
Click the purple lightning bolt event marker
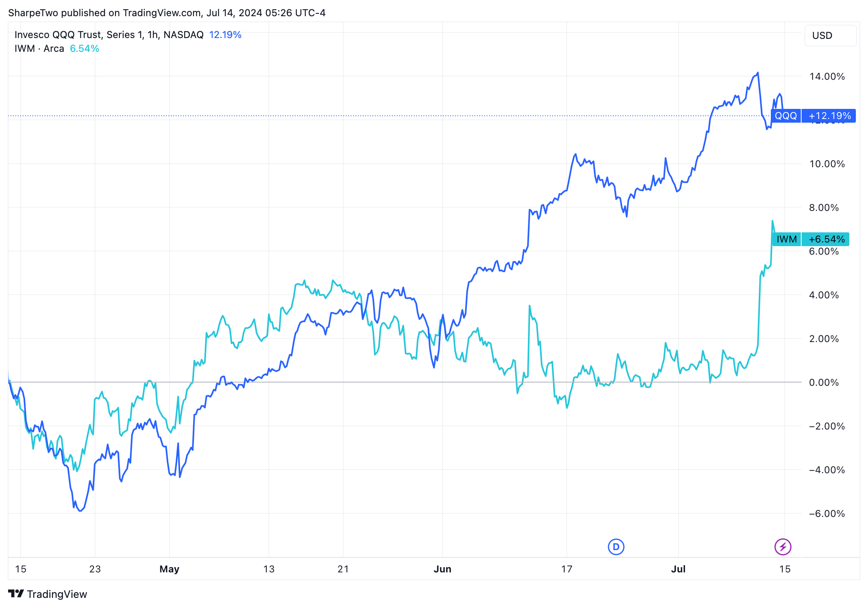tap(783, 547)
